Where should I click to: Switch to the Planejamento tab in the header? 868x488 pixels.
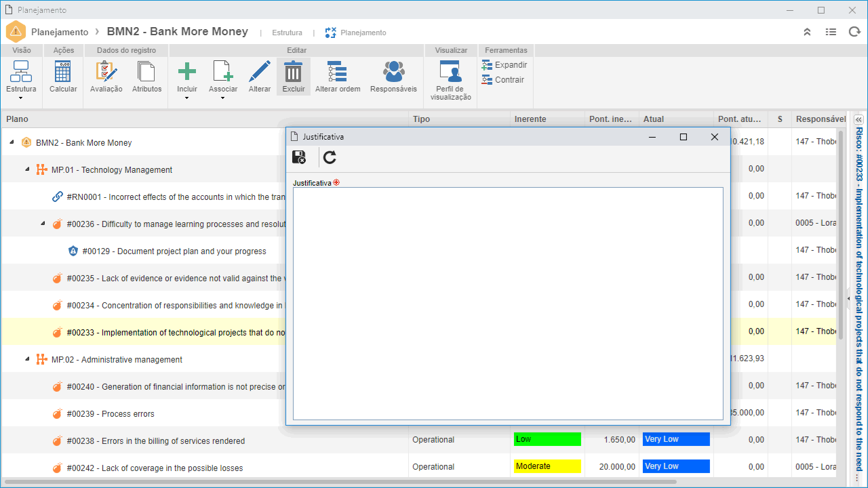pyautogui.click(x=356, y=33)
